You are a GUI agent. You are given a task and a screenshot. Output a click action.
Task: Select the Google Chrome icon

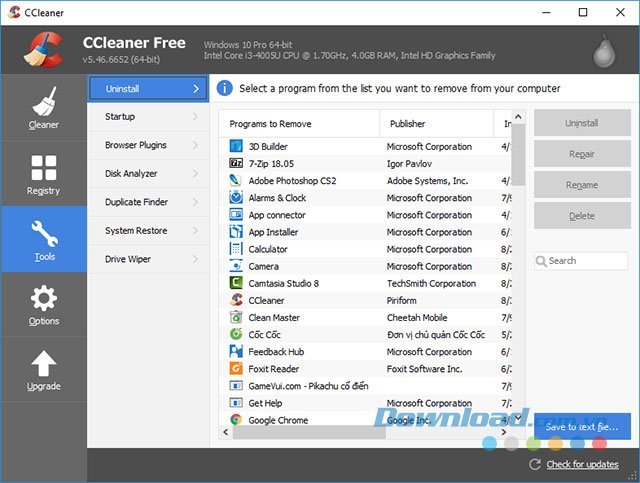[236, 420]
